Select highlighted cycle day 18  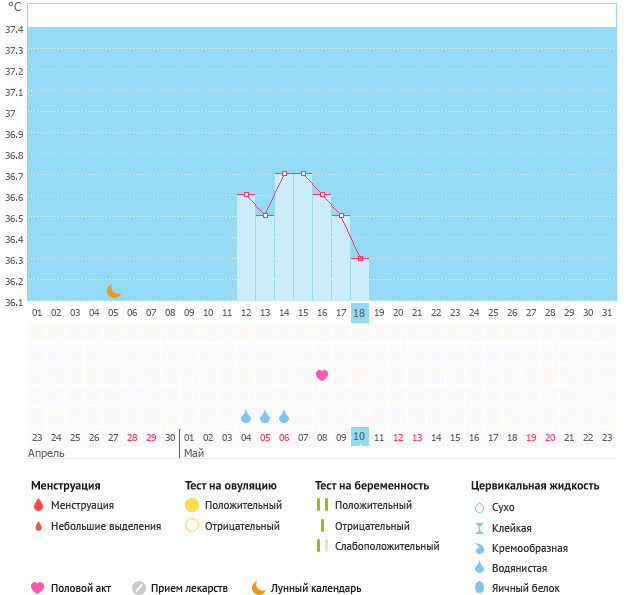point(360,313)
